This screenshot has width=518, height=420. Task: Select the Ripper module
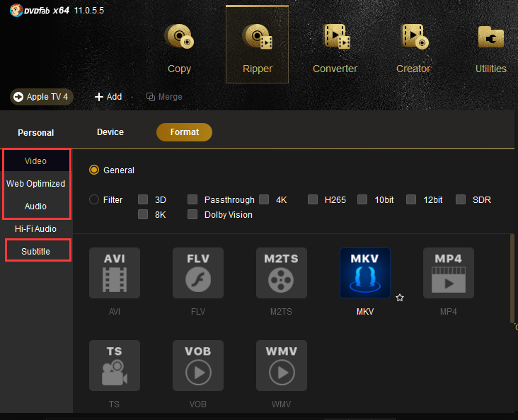(257, 45)
